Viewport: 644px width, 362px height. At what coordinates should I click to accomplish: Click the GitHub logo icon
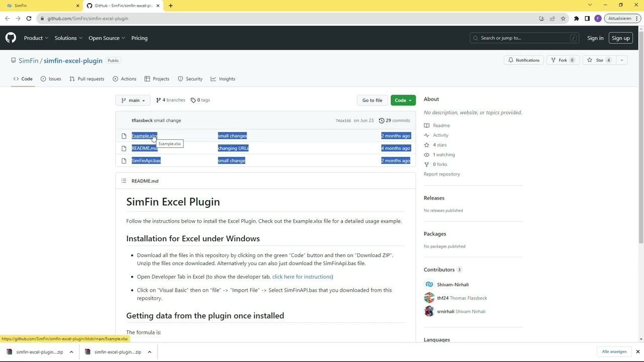[11, 38]
